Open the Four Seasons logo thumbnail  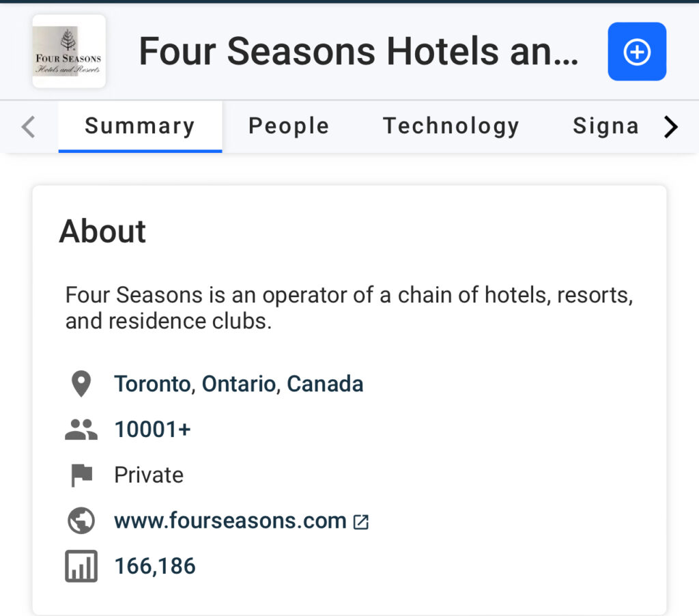[69, 51]
